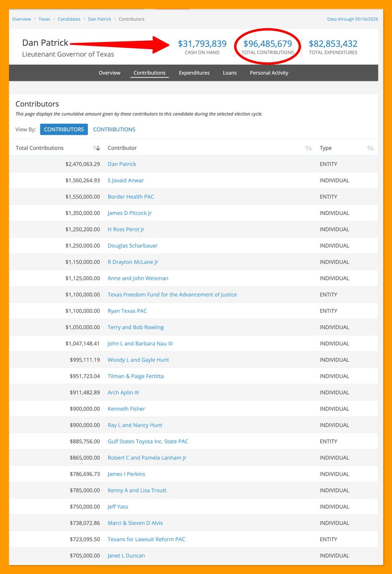Open Candidates breadcrumb link
The height and width of the screenshot is (574, 392).
tap(69, 19)
